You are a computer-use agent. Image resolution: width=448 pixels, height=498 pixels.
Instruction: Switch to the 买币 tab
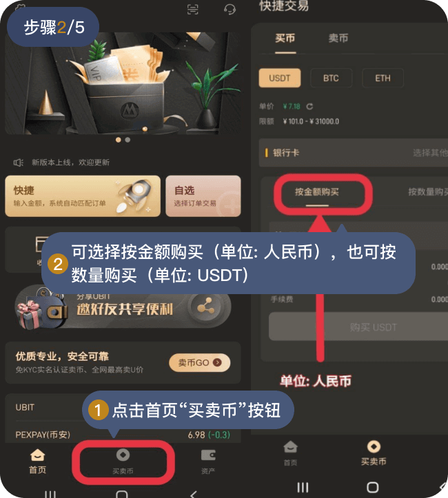[285, 38]
